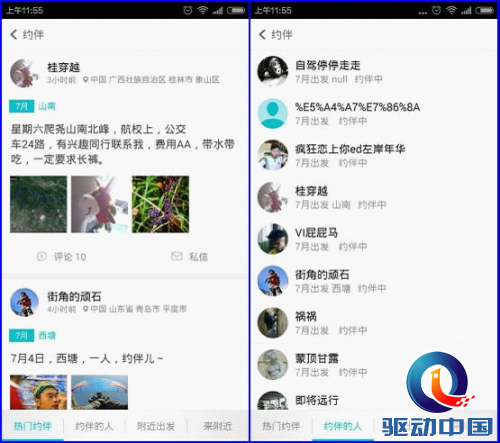Select 约伴的人 tab on right screen

tap(343, 426)
